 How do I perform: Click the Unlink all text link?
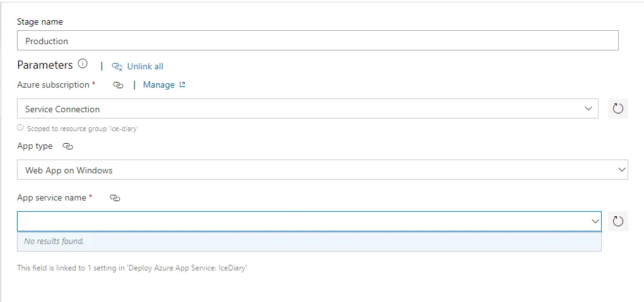tap(145, 66)
